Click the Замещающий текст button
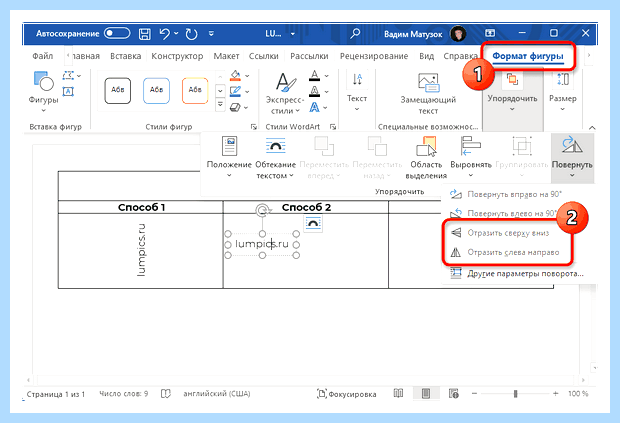 pyautogui.click(x=428, y=93)
